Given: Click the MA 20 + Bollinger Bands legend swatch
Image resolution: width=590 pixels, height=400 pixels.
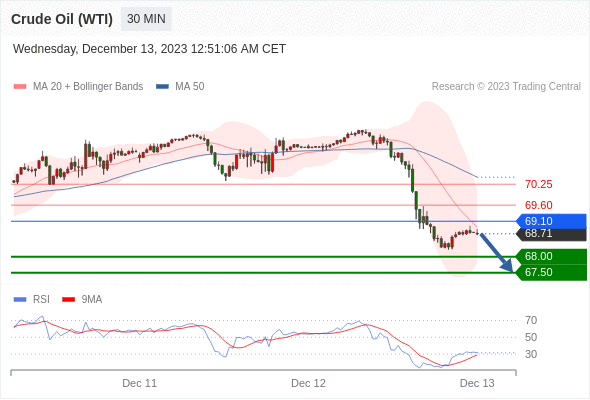Looking at the screenshot, I should point(20,87).
